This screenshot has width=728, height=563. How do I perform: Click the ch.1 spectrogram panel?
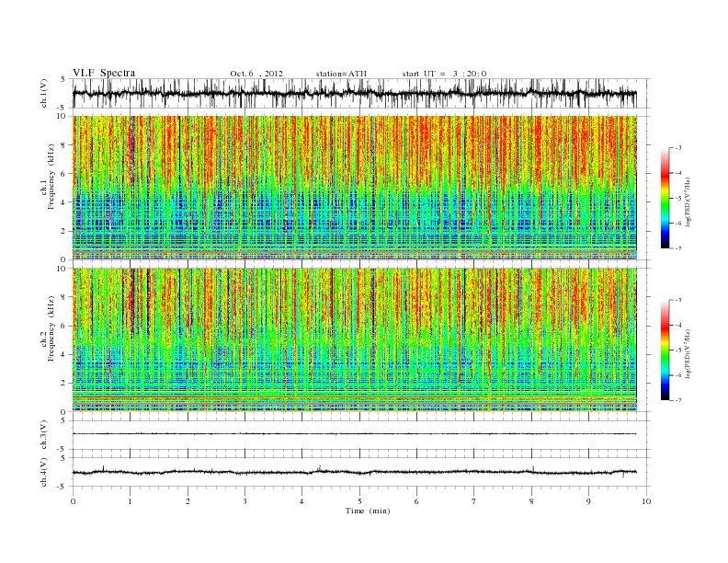click(x=355, y=188)
